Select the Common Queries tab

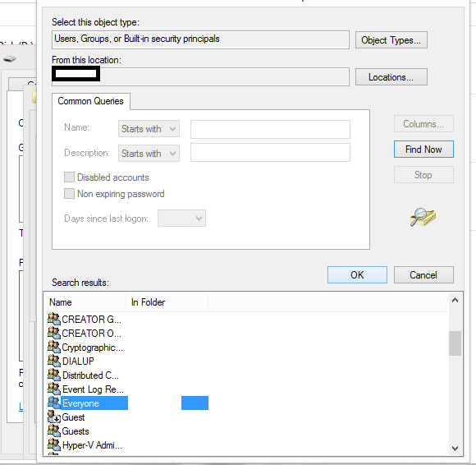pos(91,101)
